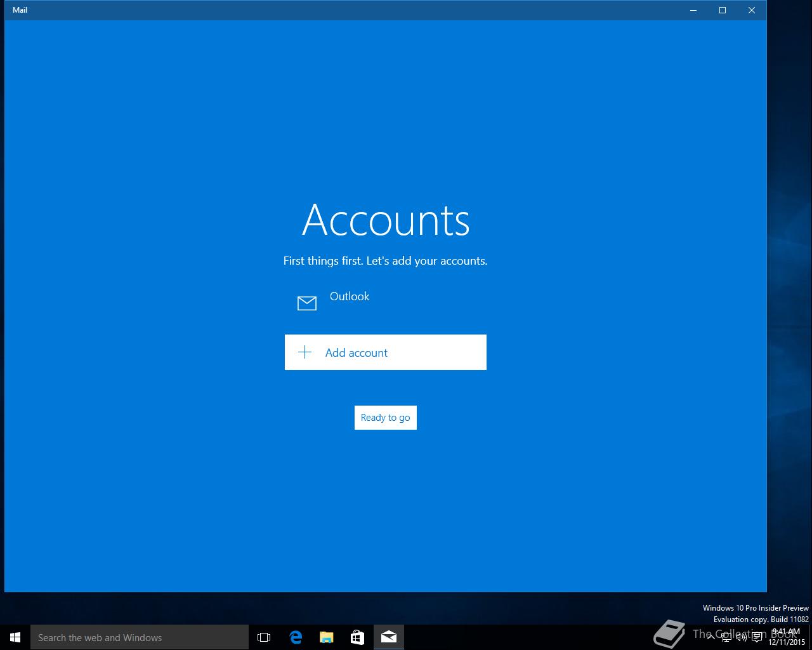Image resolution: width=812 pixels, height=650 pixels.
Task: Open the Windows Start menu
Action: click(x=15, y=637)
